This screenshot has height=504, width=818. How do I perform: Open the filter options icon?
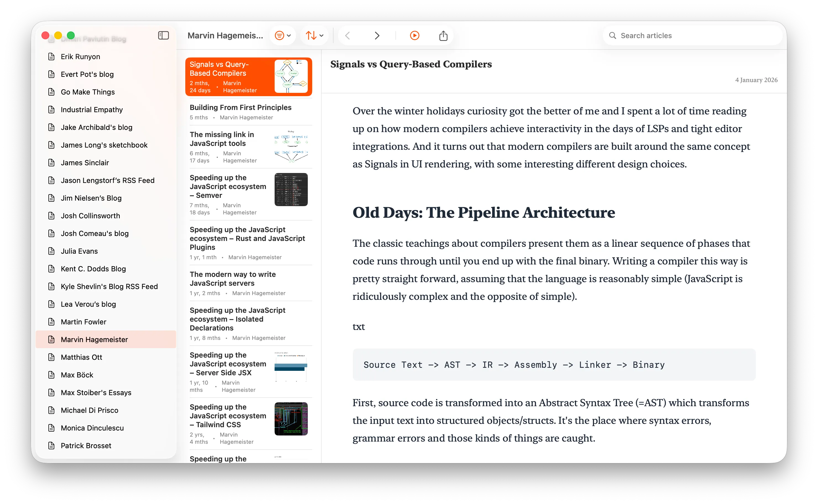tap(280, 35)
